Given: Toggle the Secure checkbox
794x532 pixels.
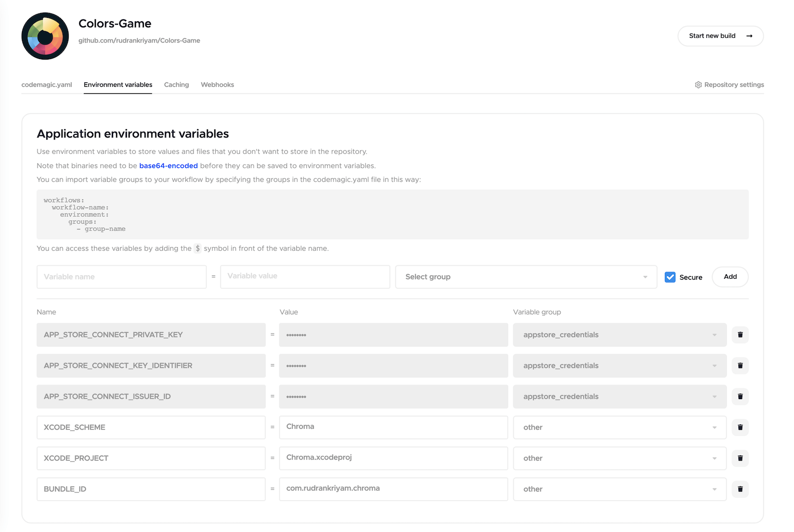Looking at the screenshot, I should [670, 277].
